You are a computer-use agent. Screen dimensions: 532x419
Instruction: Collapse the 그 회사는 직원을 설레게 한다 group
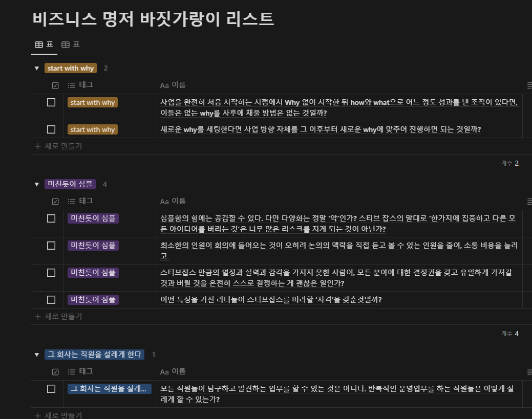click(36, 355)
